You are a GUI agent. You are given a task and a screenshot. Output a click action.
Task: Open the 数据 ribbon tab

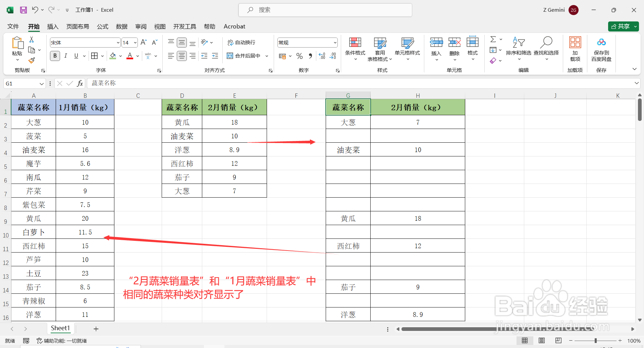(121, 26)
